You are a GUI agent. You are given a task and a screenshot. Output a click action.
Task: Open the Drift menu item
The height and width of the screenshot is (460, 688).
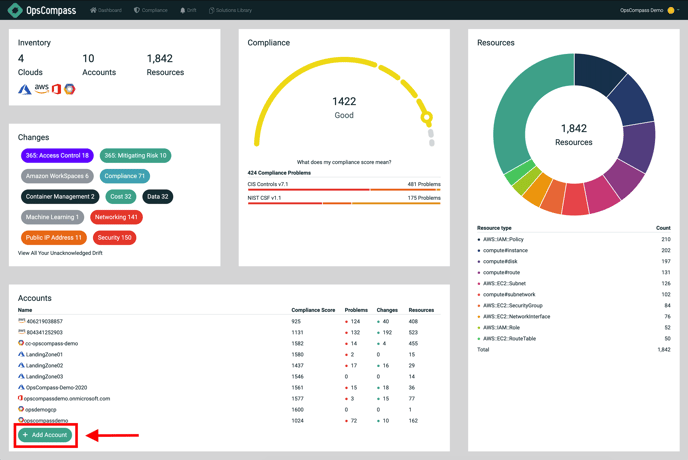click(188, 10)
